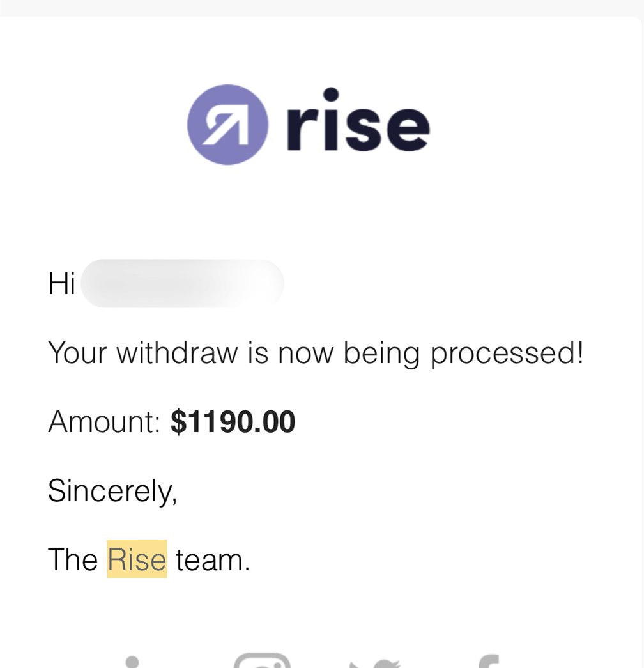Click the "Amount:" label
The height and width of the screenshot is (668, 644).
[x=103, y=422]
